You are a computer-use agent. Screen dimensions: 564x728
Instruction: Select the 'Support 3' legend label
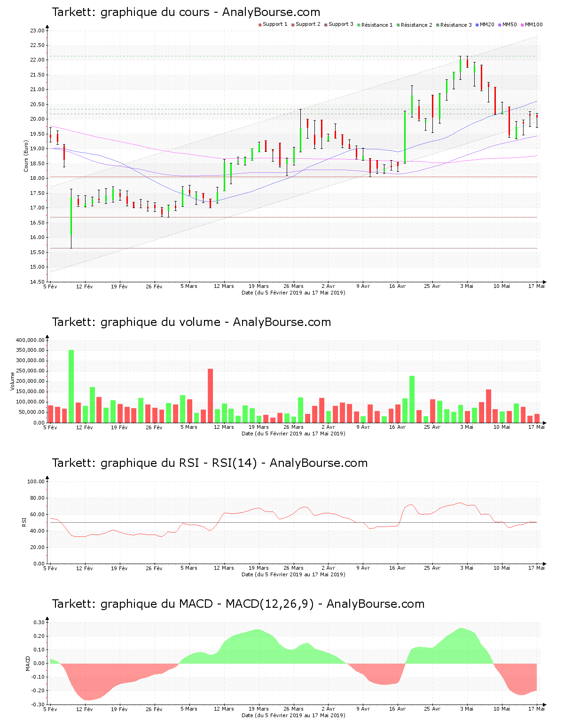[341, 24]
